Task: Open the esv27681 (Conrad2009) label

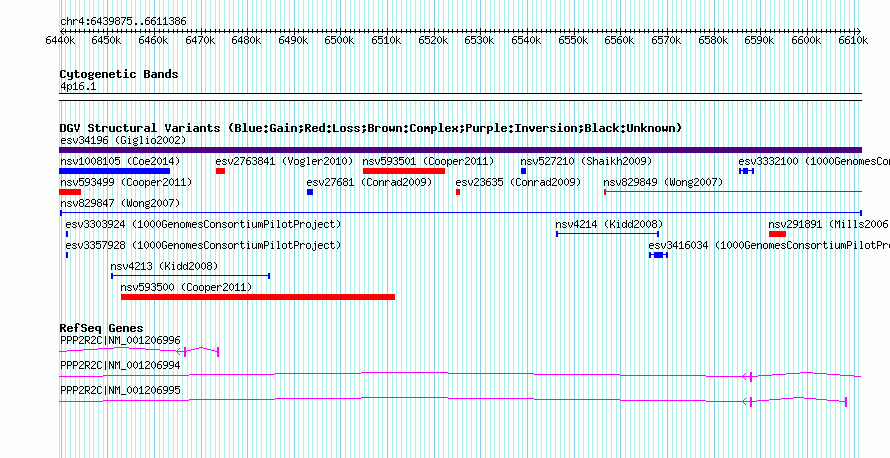Action: (370, 182)
